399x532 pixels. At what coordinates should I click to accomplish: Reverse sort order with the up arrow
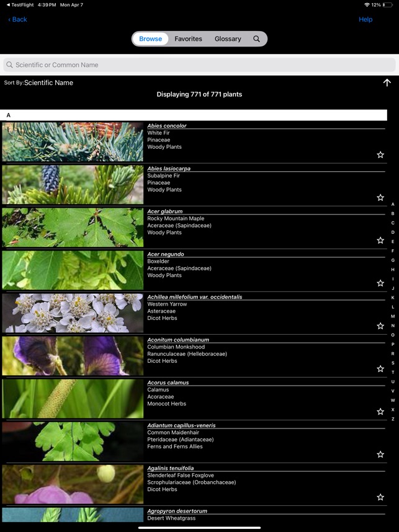click(387, 82)
